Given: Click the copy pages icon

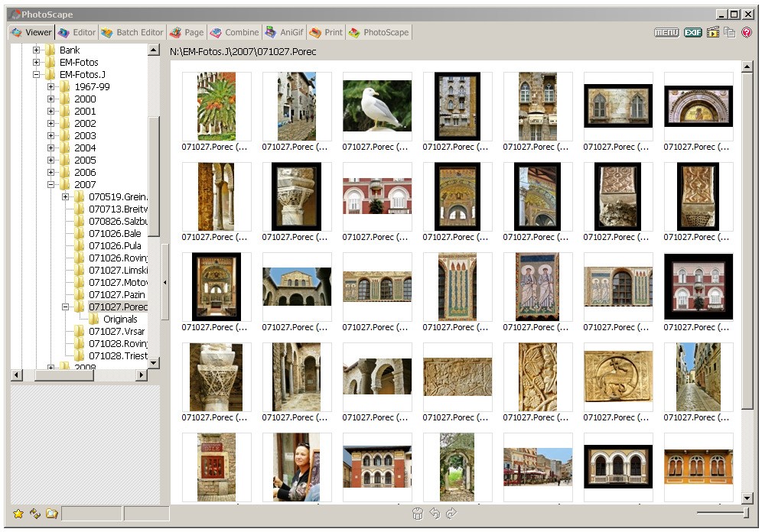Looking at the screenshot, I should click(x=730, y=32).
